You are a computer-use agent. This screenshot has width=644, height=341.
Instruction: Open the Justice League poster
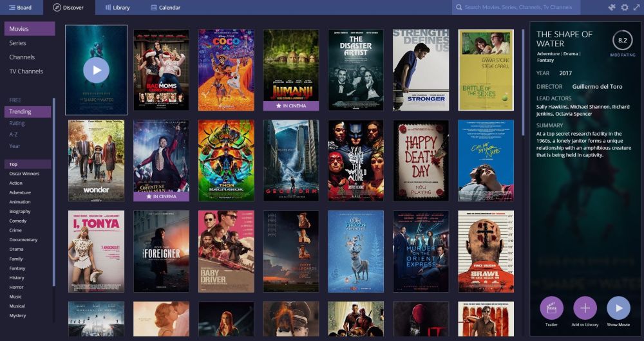coord(355,160)
